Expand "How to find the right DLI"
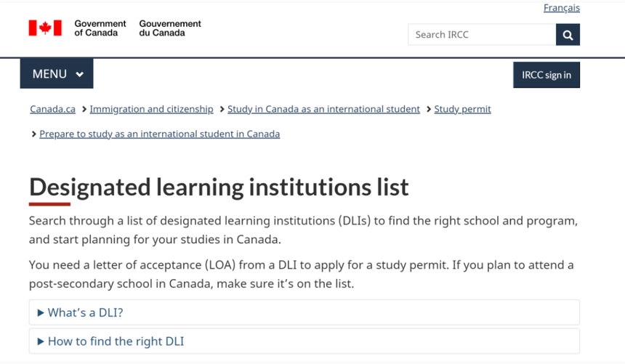The image size is (625, 364). [115, 341]
